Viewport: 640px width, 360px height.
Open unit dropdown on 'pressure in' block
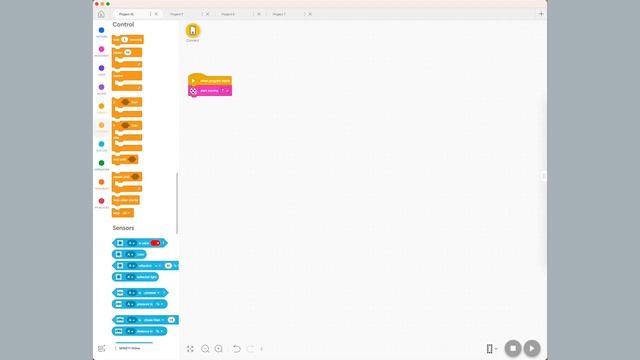click(x=159, y=304)
